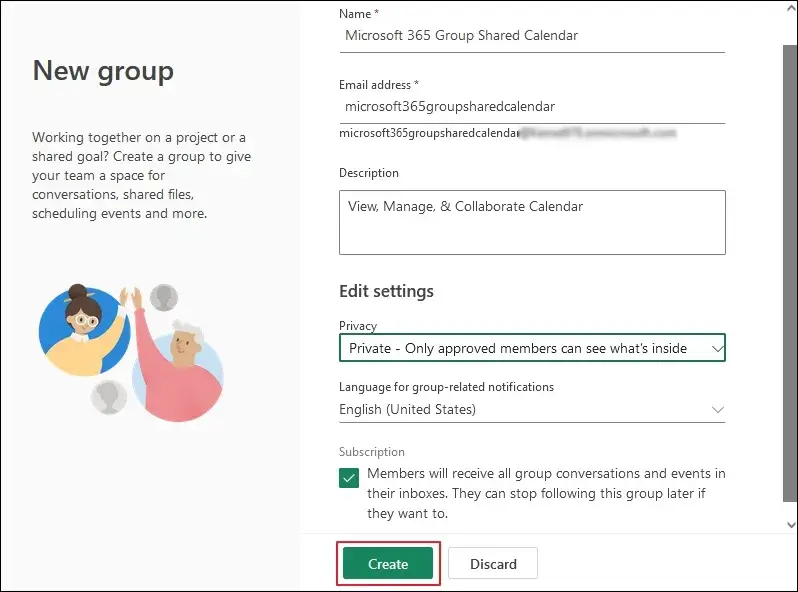Image resolution: width=798 pixels, height=592 pixels.
Task: Click the 'Email address *' label
Action: tap(379, 84)
